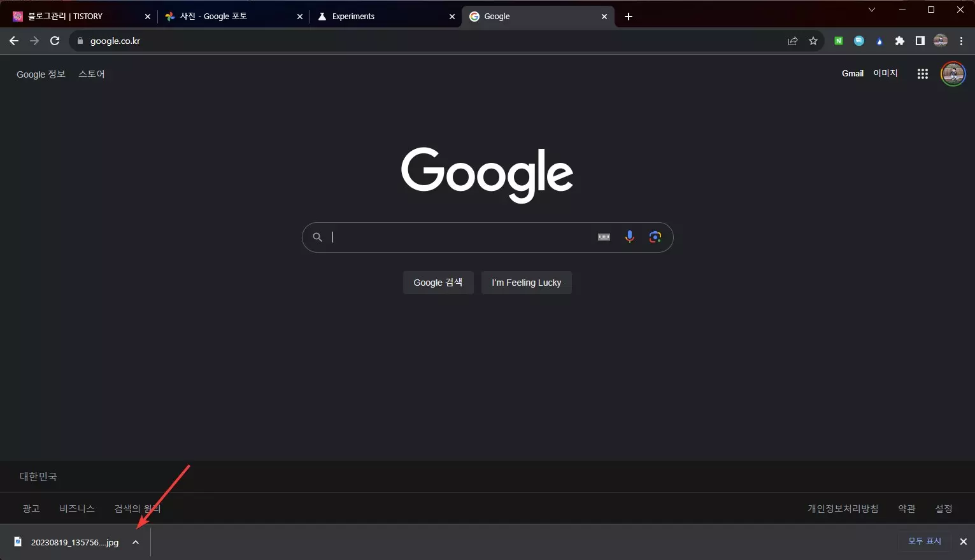Open the Chrome three-dot menu

pyautogui.click(x=962, y=41)
